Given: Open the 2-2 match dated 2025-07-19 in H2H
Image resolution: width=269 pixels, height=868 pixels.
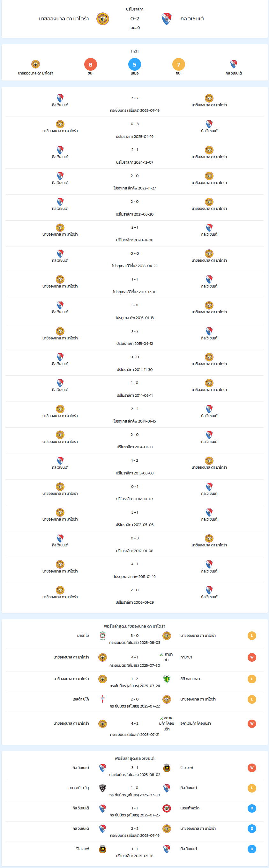Looking at the screenshot, I should (135, 104).
